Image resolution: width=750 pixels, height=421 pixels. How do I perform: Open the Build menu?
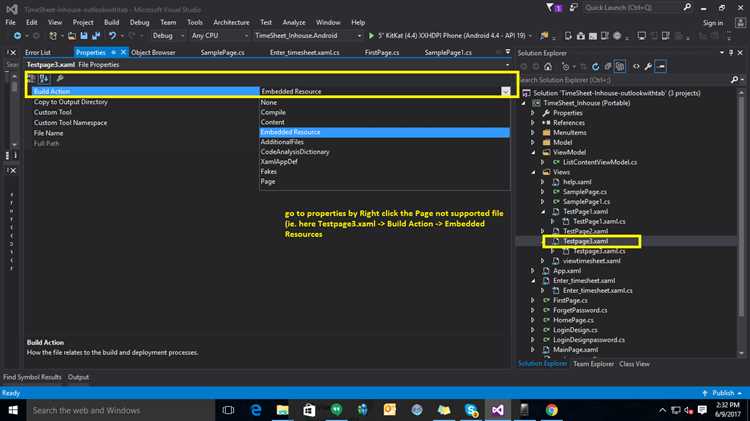(111, 22)
